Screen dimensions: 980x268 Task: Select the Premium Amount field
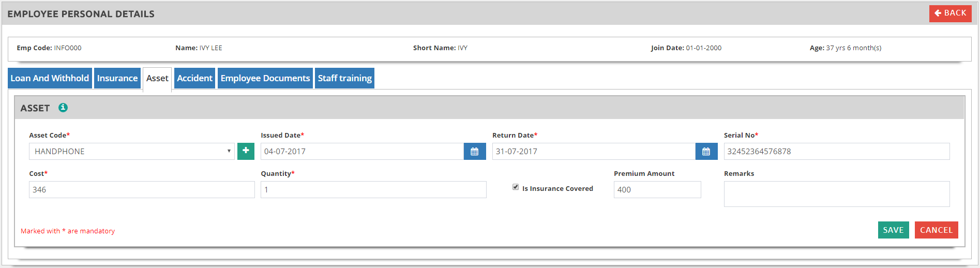(x=657, y=190)
